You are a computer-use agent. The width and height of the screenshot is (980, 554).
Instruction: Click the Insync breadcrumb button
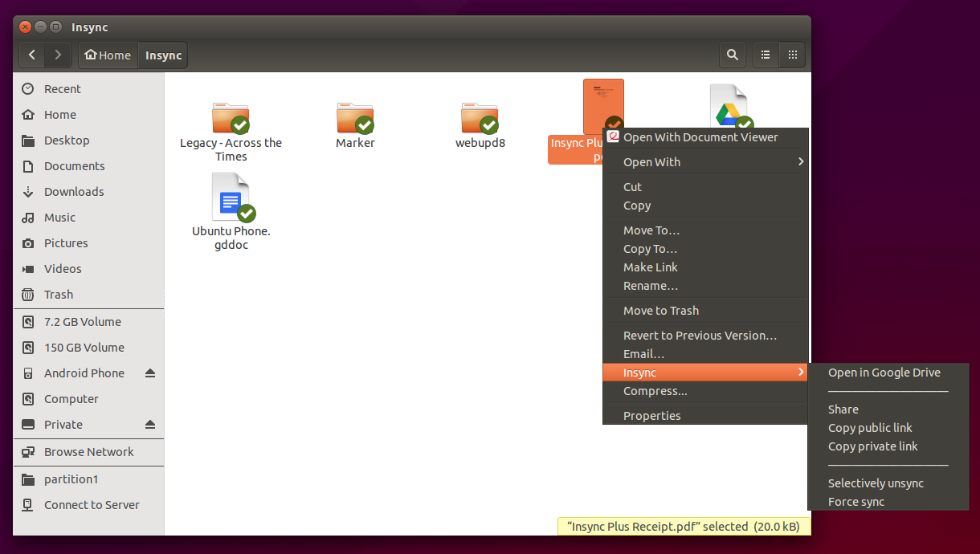(x=164, y=55)
